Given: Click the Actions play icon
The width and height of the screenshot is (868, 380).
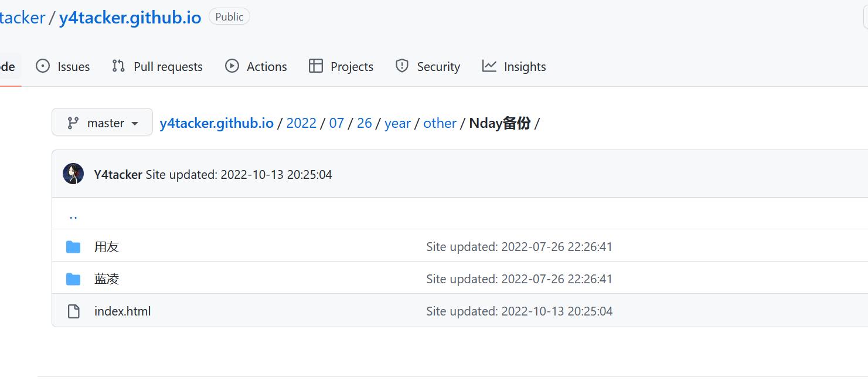Looking at the screenshot, I should pos(232,66).
